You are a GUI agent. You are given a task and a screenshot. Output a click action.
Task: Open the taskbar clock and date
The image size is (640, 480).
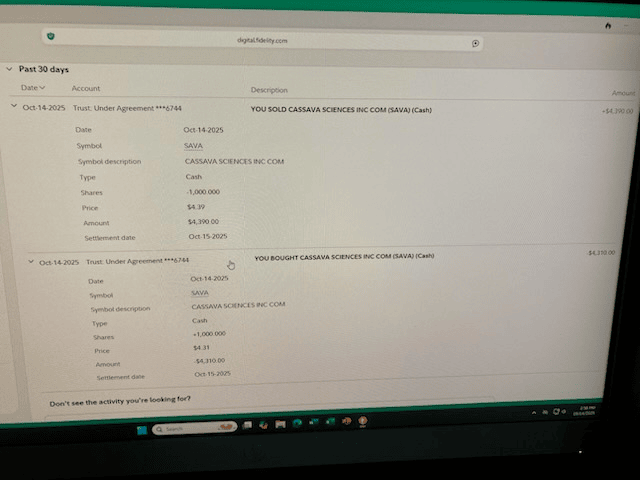pyautogui.click(x=585, y=411)
